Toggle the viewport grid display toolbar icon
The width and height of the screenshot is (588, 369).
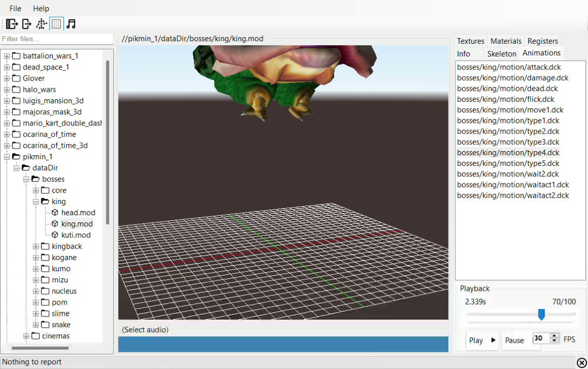56,23
